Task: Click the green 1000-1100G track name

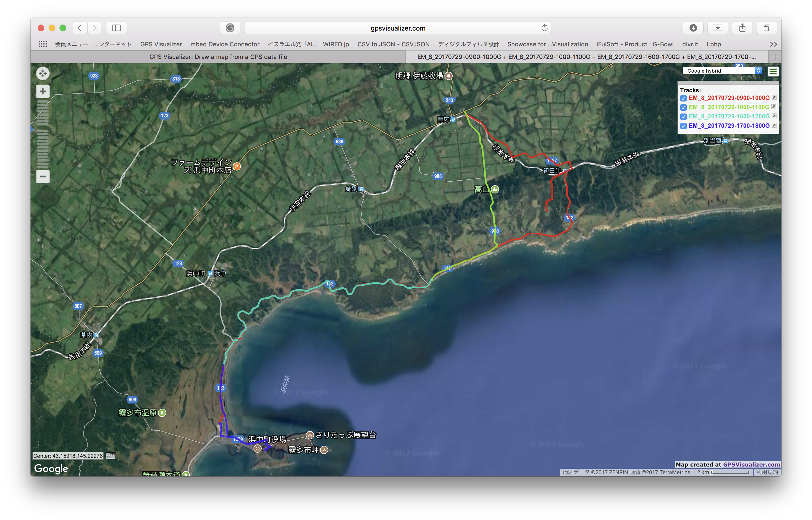Action: pyautogui.click(x=729, y=107)
